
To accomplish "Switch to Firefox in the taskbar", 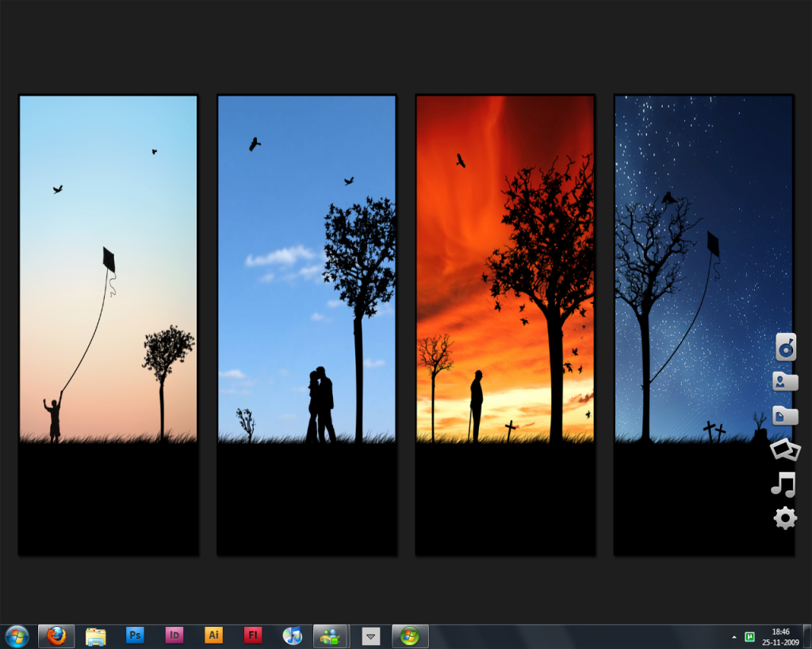I will coord(56,636).
